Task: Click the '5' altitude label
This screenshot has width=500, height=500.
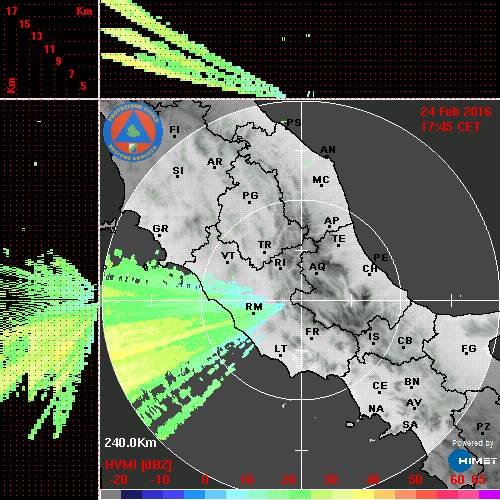Action: pos(83,86)
